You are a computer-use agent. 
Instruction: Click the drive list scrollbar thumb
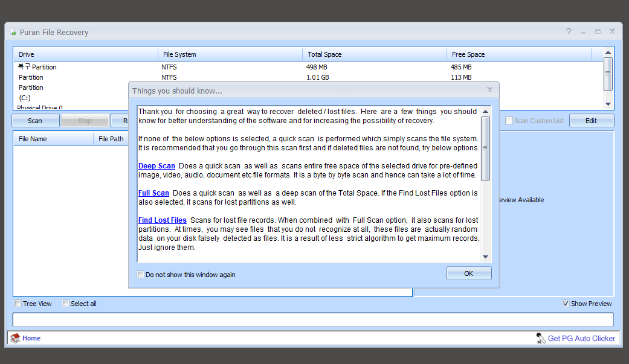[x=608, y=74]
